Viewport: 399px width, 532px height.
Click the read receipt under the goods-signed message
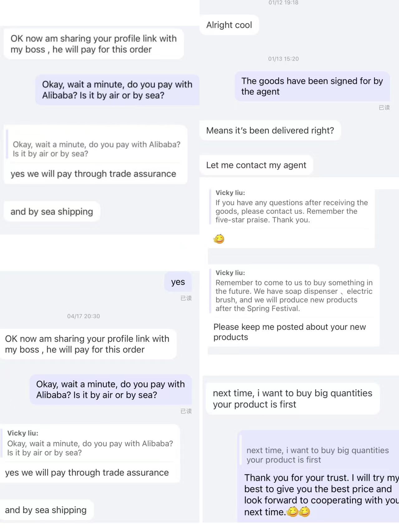click(x=384, y=108)
